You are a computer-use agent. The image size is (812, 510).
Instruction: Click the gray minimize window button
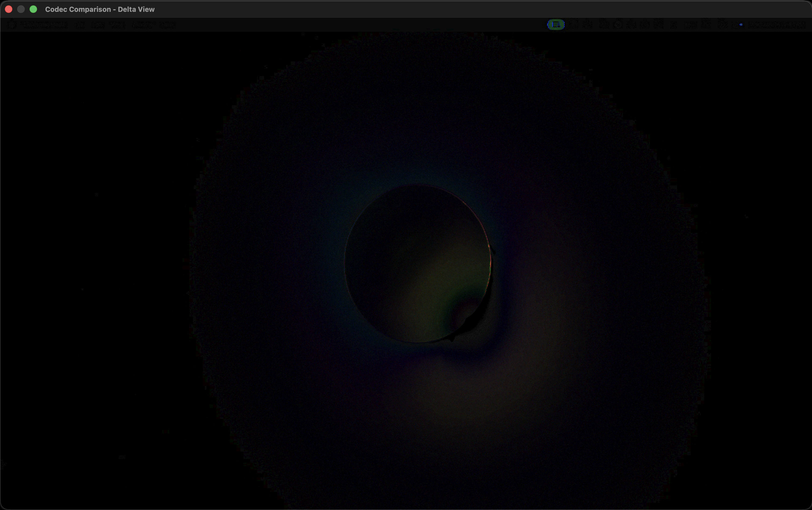21,9
